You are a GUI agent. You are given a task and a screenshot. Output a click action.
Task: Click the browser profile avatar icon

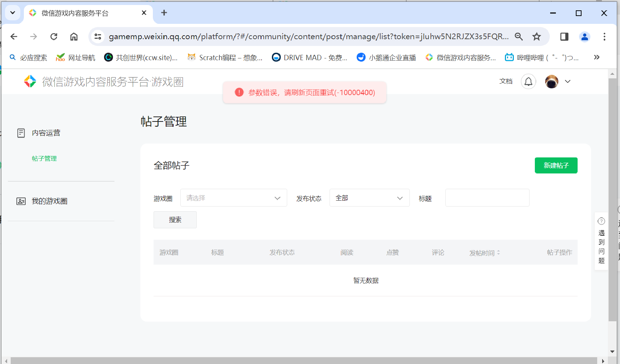point(585,36)
